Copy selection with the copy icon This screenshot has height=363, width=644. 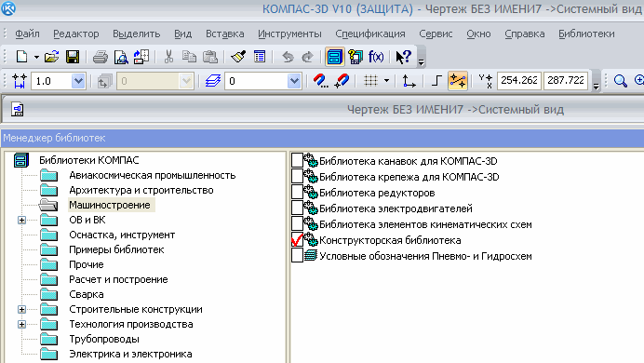click(x=189, y=57)
